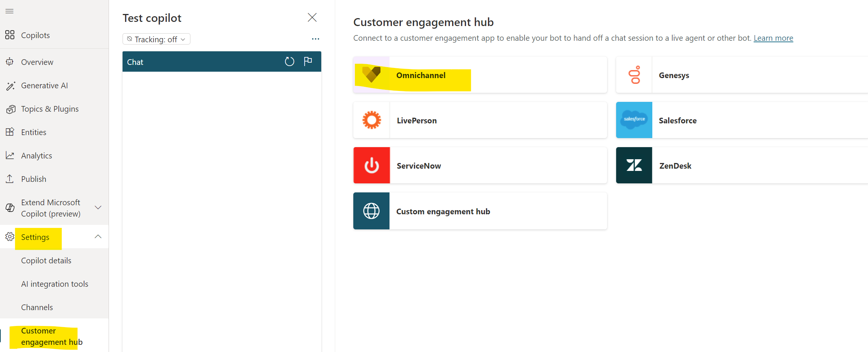Click the Chat header label
The width and height of the screenshot is (868, 352).
pyautogui.click(x=135, y=62)
